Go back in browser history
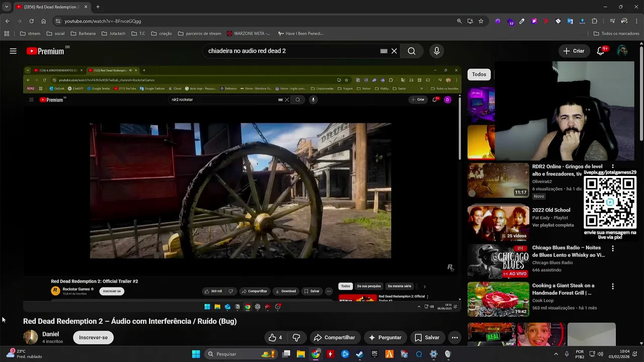 coord(7,21)
